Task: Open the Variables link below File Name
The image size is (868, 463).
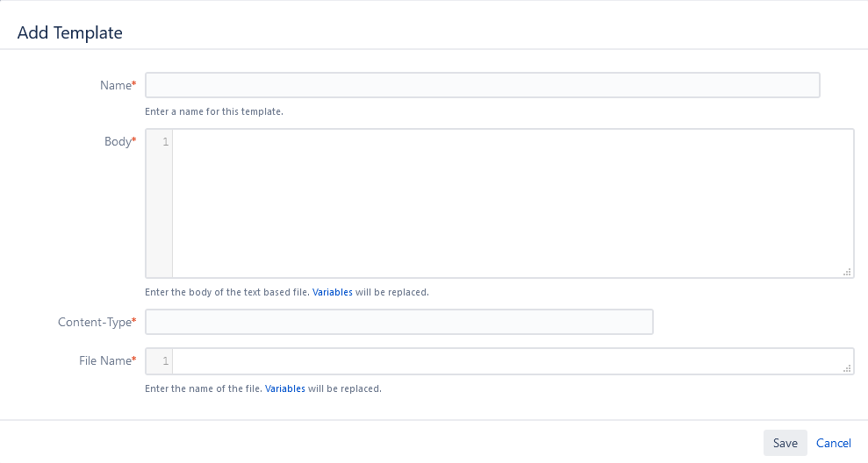Action: click(285, 388)
